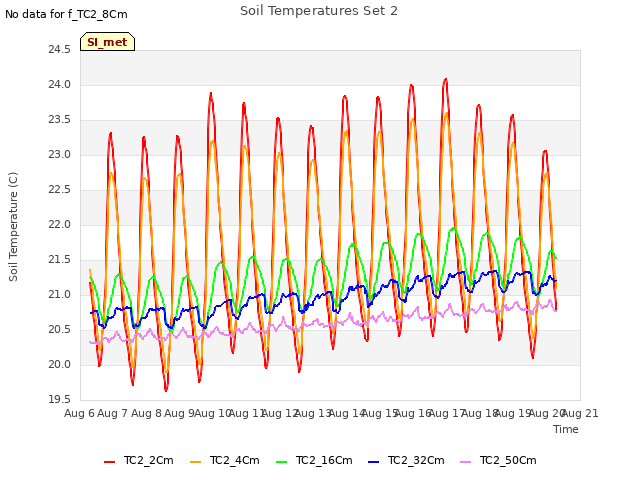Click the 22.5 y-axis tick label
Screen dimensions: 640x480
coord(60,190)
